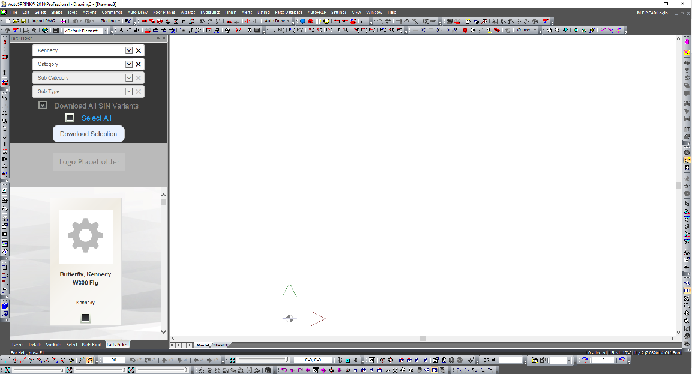
Task: Clear the Sub Type filter with its X
Action: (138, 91)
